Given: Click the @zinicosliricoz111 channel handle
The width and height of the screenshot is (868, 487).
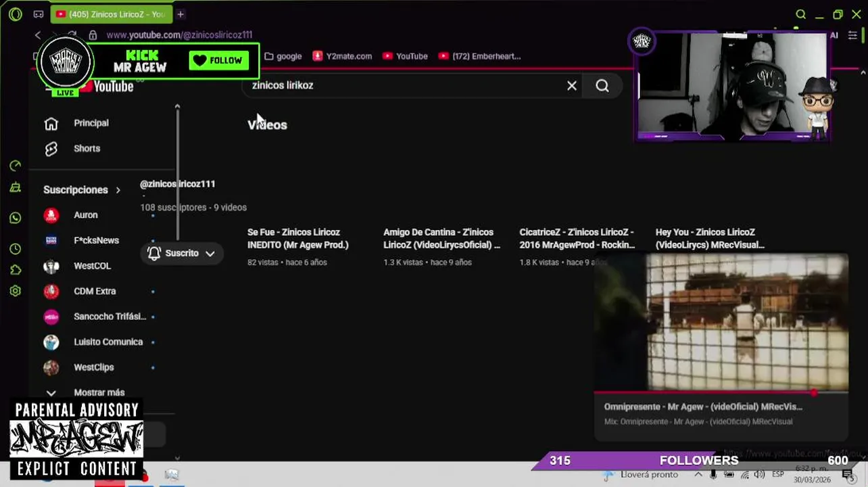Looking at the screenshot, I should pos(178,184).
